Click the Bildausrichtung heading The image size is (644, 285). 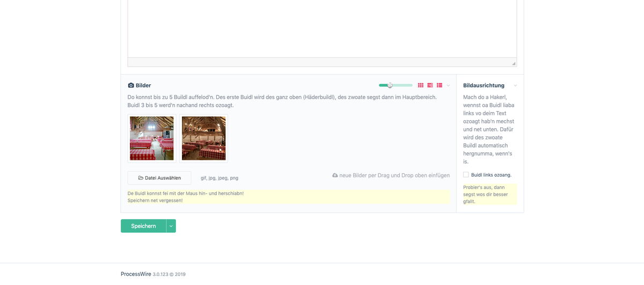(484, 85)
